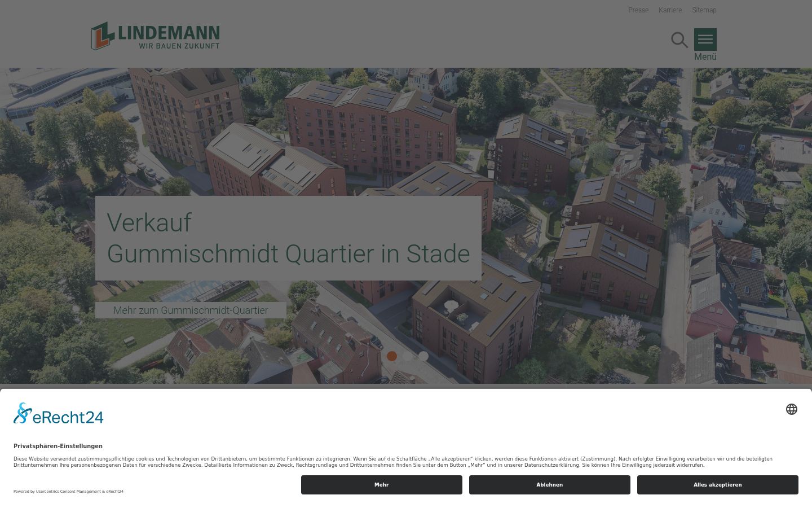Click the Verkauf Gummischmidt Quartier headline
This screenshot has width=812, height=508.
(288, 238)
